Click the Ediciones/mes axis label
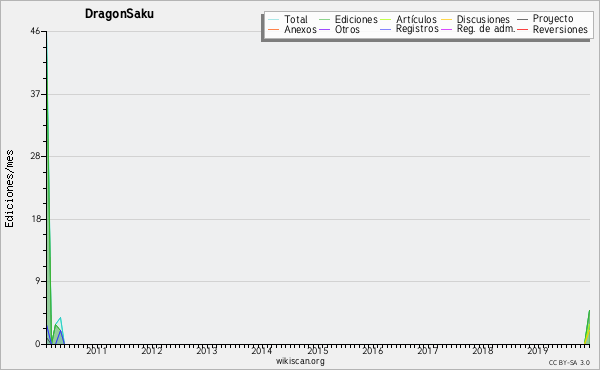This screenshot has width=600, height=370. pos(9,189)
